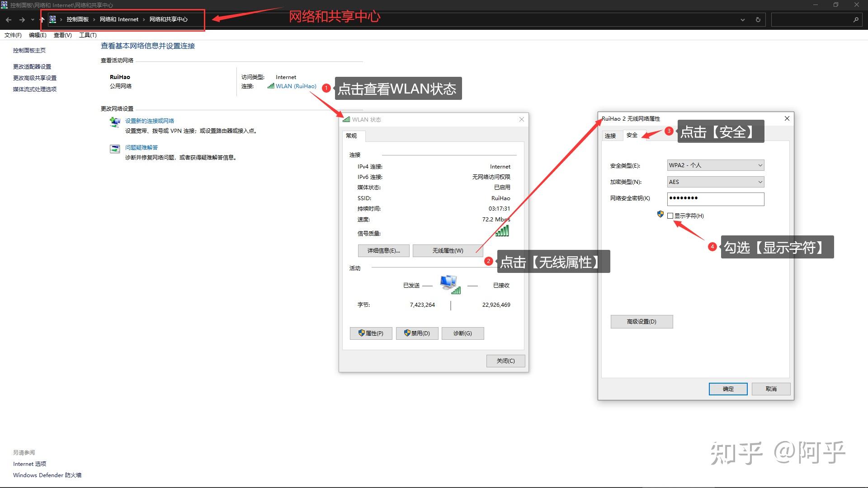868x488 pixels.
Task: Expand the address bar history dropdown
Action: [x=743, y=19]
